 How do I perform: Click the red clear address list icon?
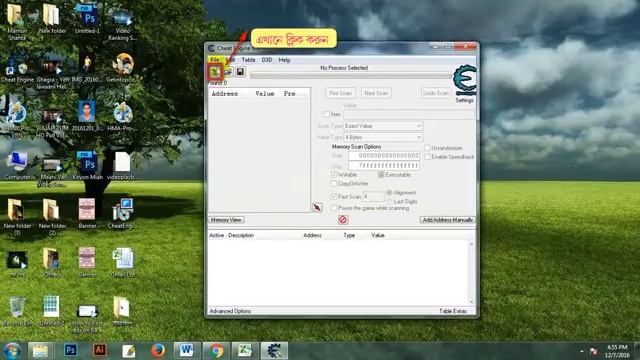click(x=343, y=220)
